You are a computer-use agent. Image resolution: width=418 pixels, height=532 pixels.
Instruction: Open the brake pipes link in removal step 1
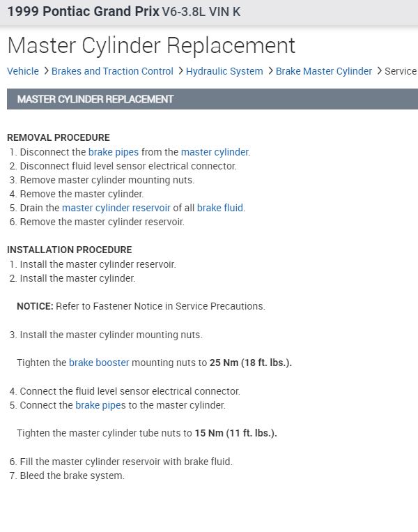[x=114, y=152]
